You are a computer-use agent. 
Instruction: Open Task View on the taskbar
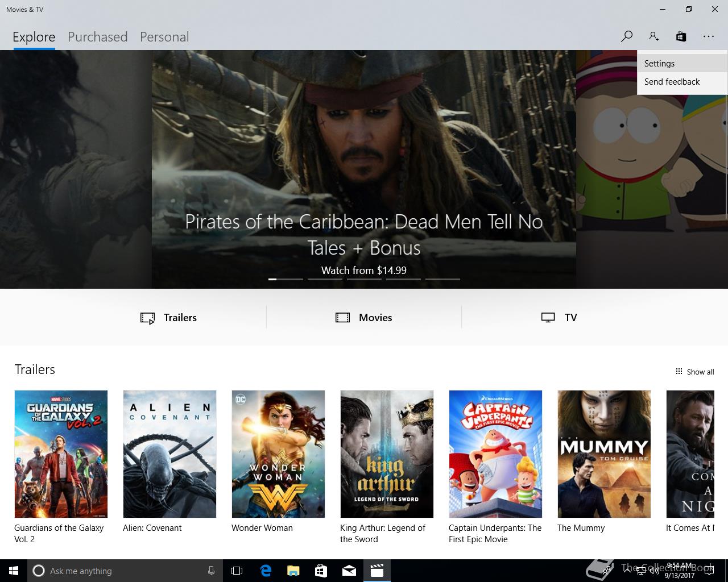[237, 571]
